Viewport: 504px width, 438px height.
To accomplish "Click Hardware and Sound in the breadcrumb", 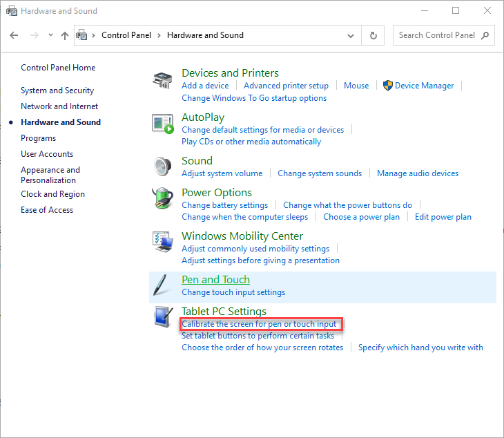I will [205, 35].
